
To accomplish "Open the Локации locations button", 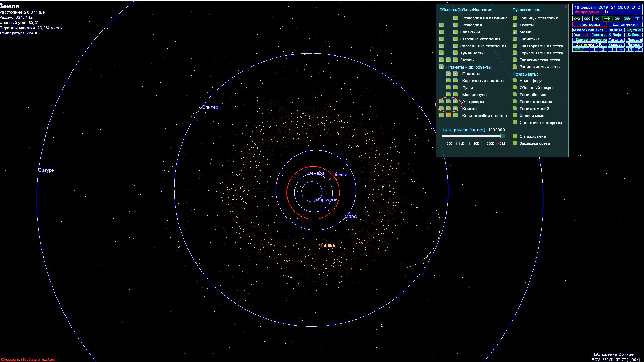I will click(634, 40).
